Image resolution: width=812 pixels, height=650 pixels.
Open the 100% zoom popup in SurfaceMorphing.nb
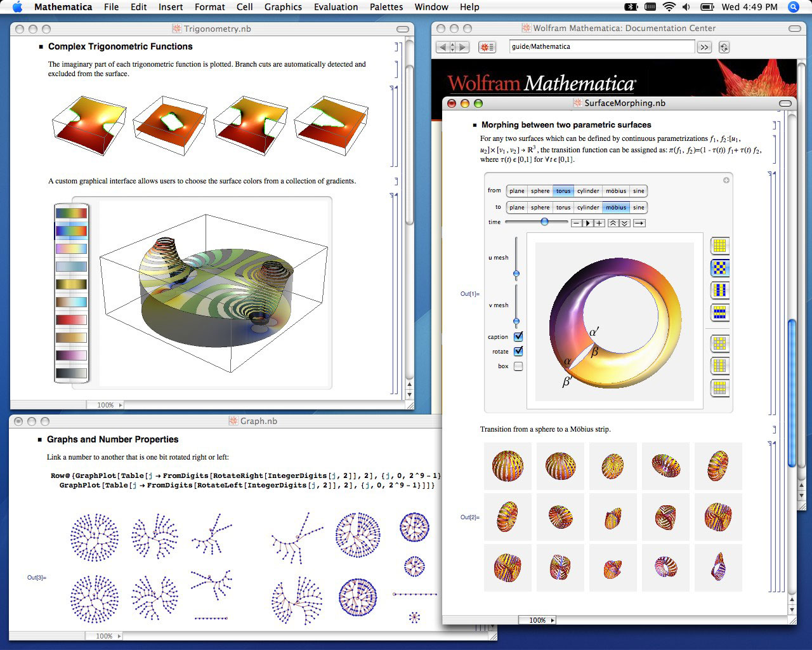pos(537,620)
